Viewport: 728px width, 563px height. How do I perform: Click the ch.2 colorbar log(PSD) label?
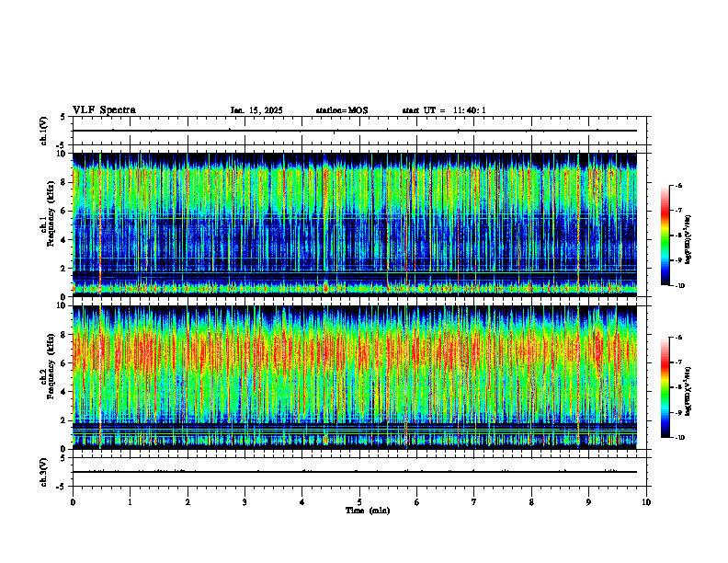coord(688,392)
